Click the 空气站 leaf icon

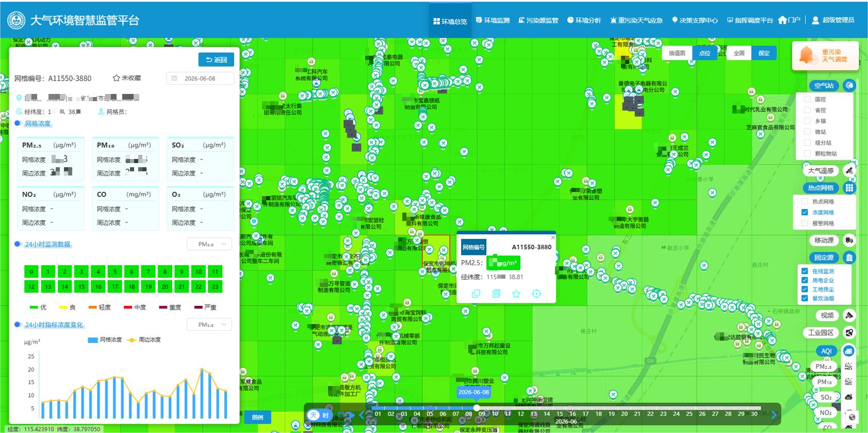click(849, 86)
